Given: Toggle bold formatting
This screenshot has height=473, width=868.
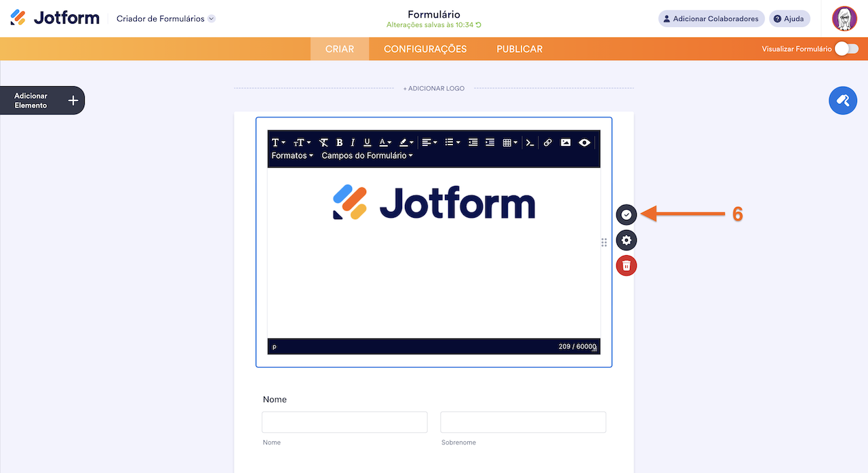Looking at the screenshot, I should (339, 143).
